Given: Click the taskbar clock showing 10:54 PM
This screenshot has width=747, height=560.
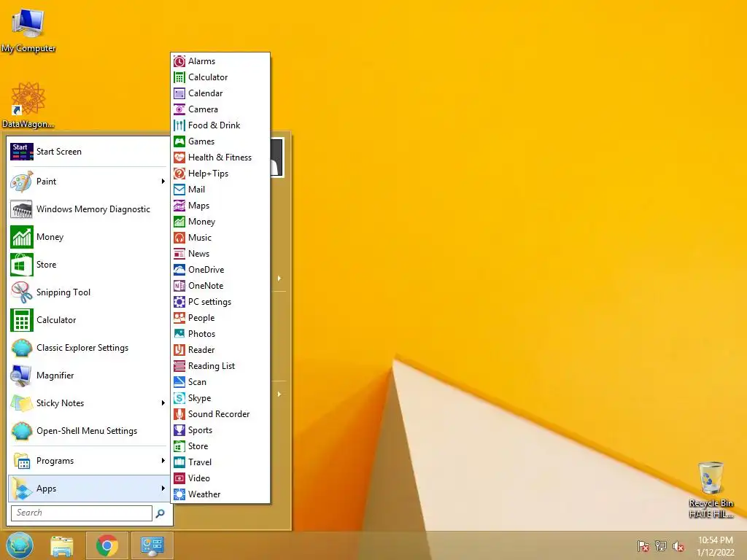Looking at the screenshot, I should coord(716,546).
